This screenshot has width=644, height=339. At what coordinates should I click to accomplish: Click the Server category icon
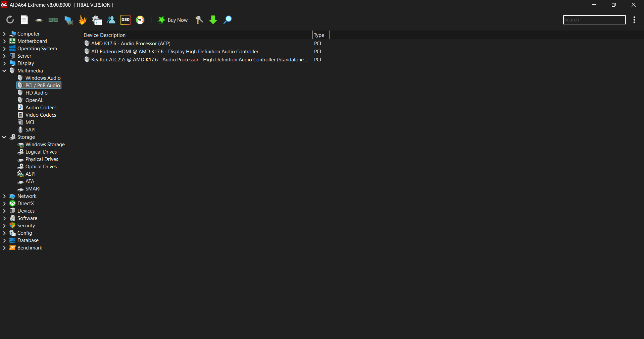(12, 56)
